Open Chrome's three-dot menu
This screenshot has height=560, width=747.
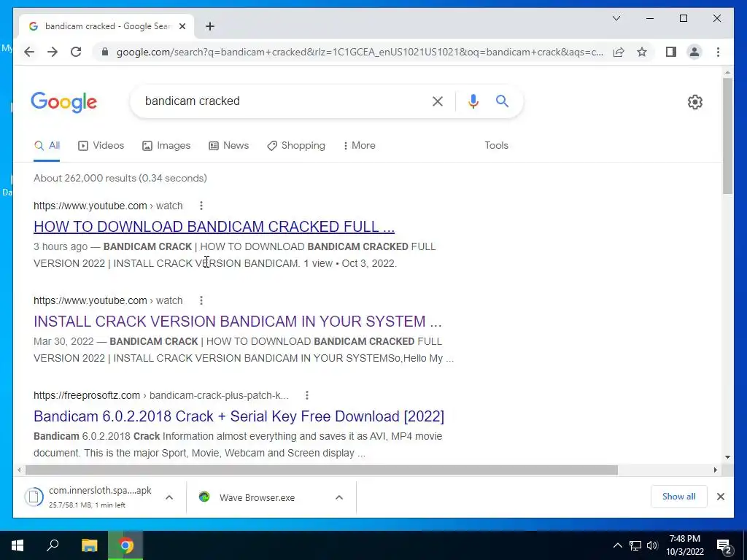pyautogui.click(x=718, y=52)
